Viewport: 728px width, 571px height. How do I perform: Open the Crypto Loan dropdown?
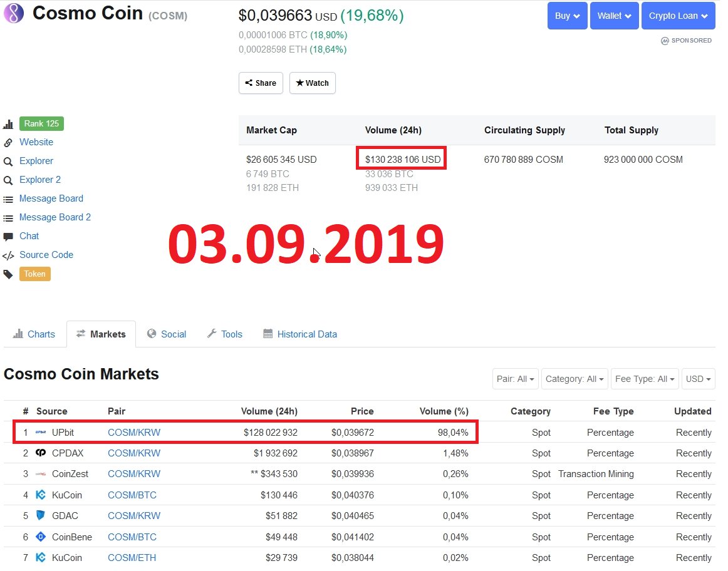tap(679, 16)
